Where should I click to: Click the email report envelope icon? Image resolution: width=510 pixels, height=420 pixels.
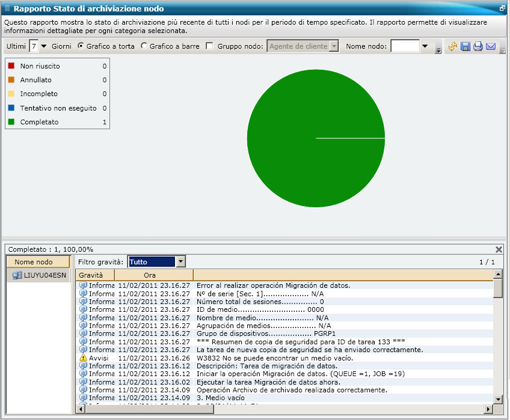coord(490,46)
